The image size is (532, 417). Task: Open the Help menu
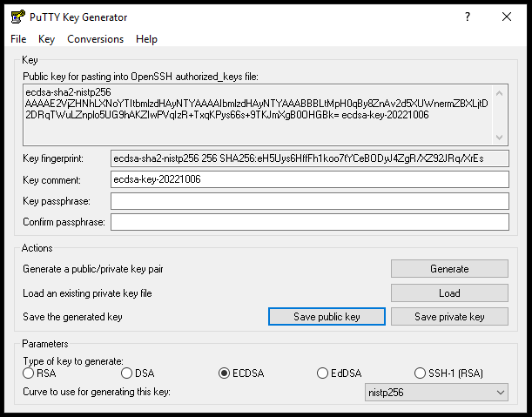click(x=146, y=39)
